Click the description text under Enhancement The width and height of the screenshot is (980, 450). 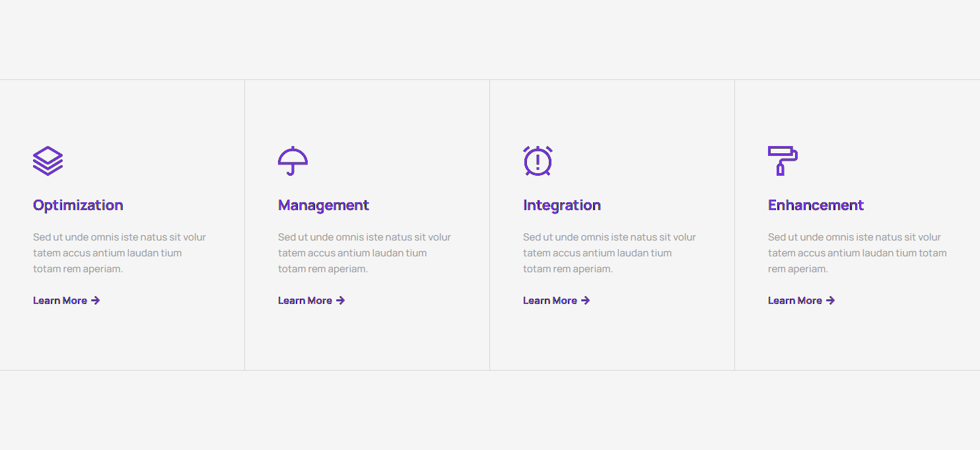tap(857, 253)
